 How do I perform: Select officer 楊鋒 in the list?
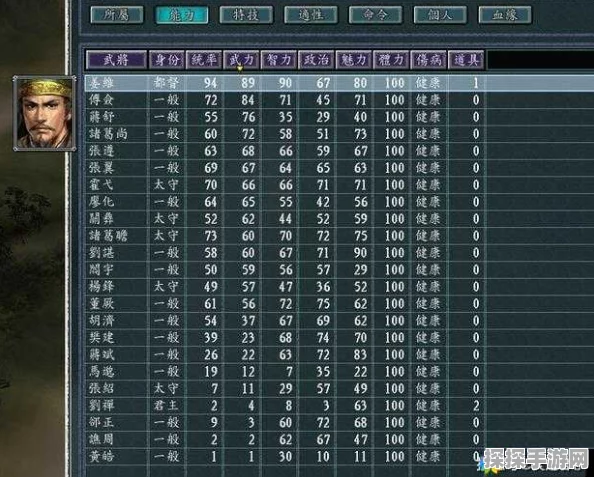pyautogui.click(x=102, y=287)
